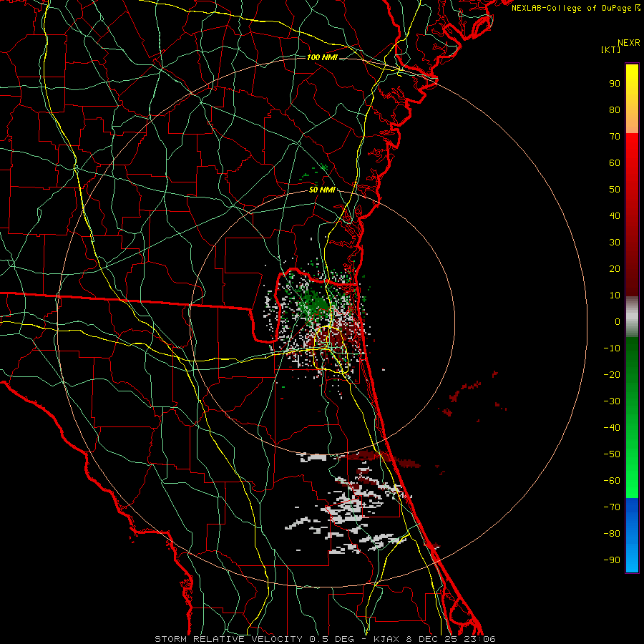Screen dimensions: 644x644
Task: Click the -10 scale value
Action: 612,348
